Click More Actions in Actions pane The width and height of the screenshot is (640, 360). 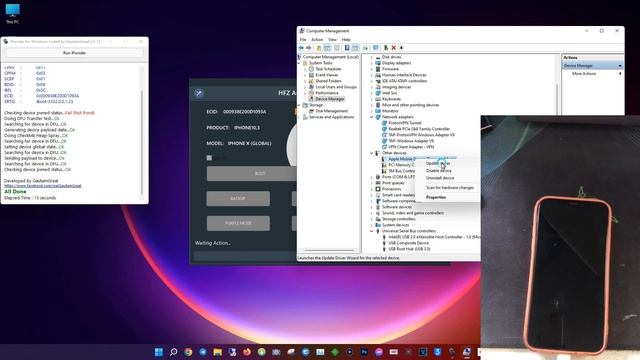pyautogui.click(x=584, y=74)
